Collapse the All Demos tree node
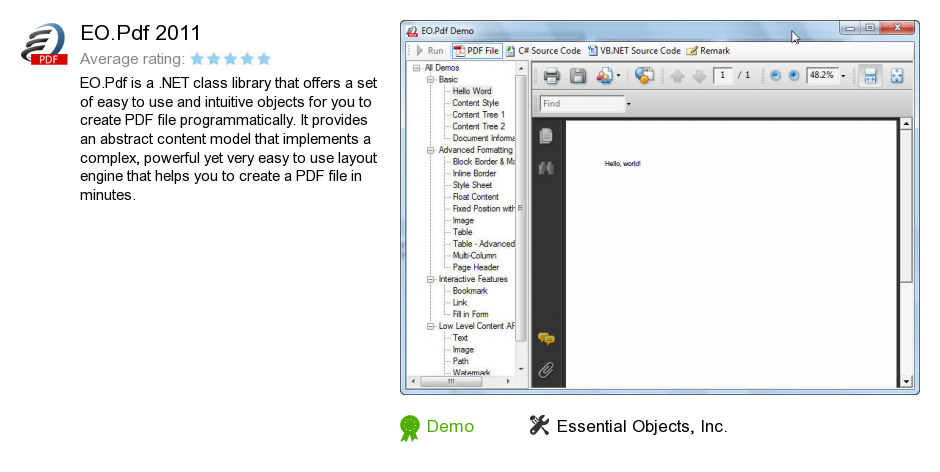940x472 pixels. pyautogui.click(x=417, y=68)
